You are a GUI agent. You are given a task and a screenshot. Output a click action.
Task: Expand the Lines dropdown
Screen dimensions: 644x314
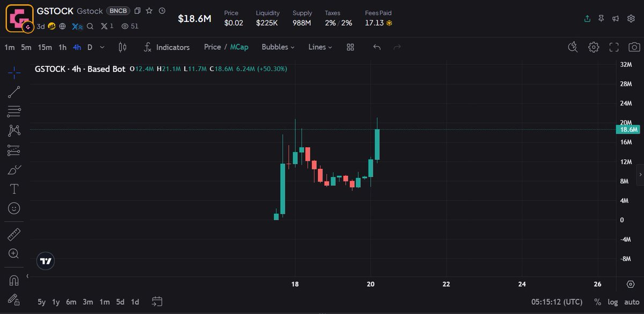click(x=320, y=47)
